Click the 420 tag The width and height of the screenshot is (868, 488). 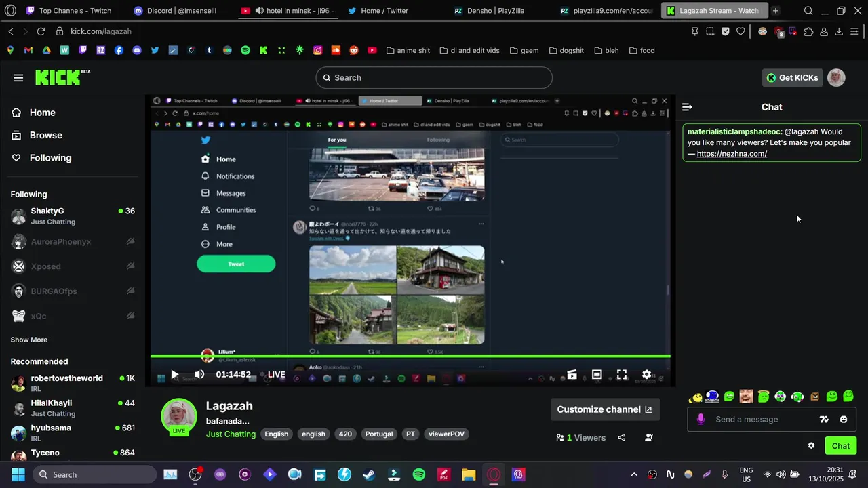[x=345, y=434]
